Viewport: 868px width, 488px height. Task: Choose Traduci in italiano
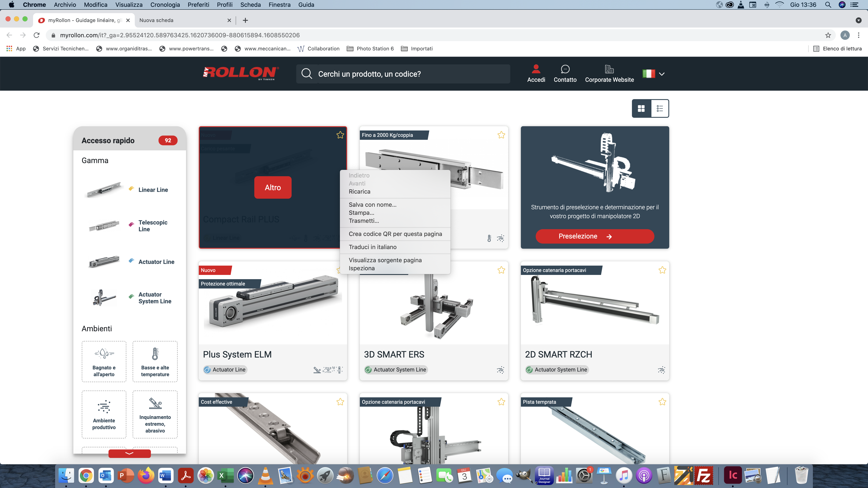tap(372, 247)
